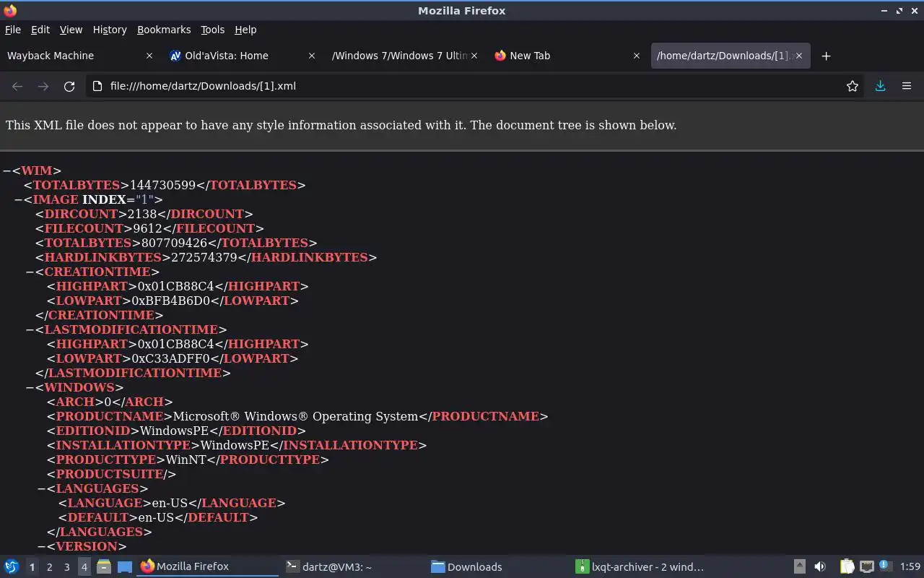Open a new tab with plus button
924x578 pixels.
pos(827,56)
